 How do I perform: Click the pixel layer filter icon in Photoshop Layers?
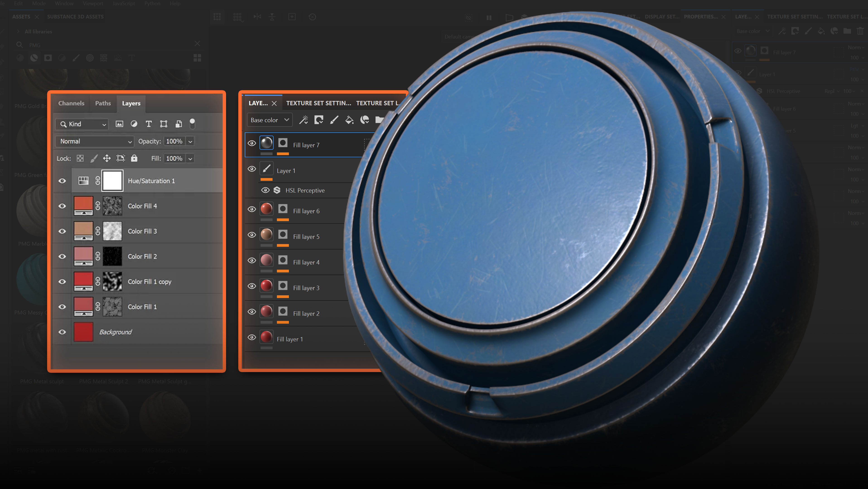coord(119,124)
